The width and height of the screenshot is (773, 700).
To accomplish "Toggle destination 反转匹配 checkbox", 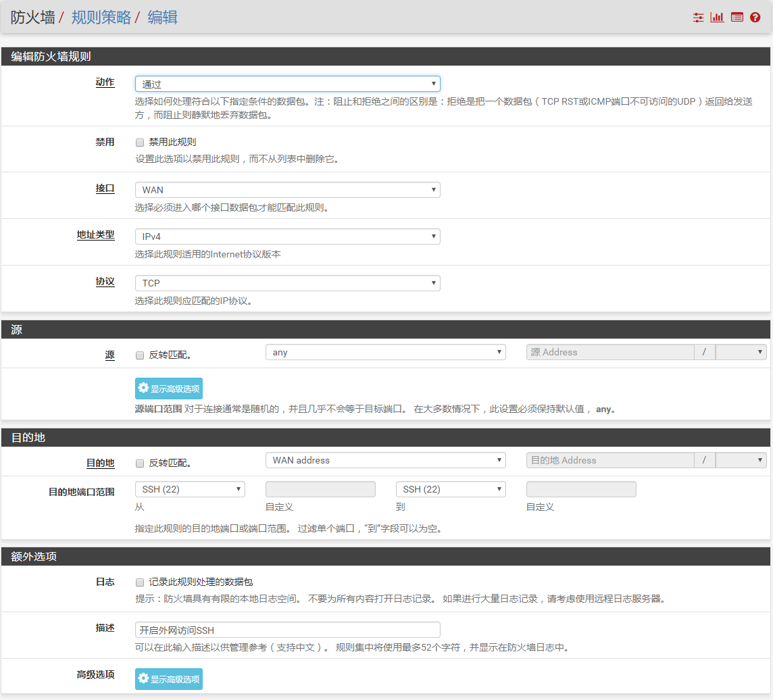I will pyautogui.click(x=140, y=464).
